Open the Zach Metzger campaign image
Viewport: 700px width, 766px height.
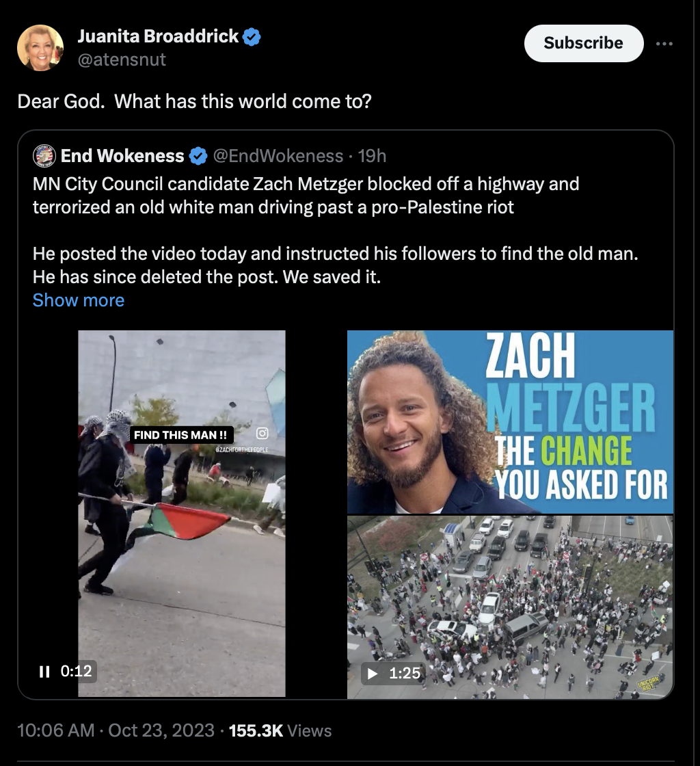510,421
